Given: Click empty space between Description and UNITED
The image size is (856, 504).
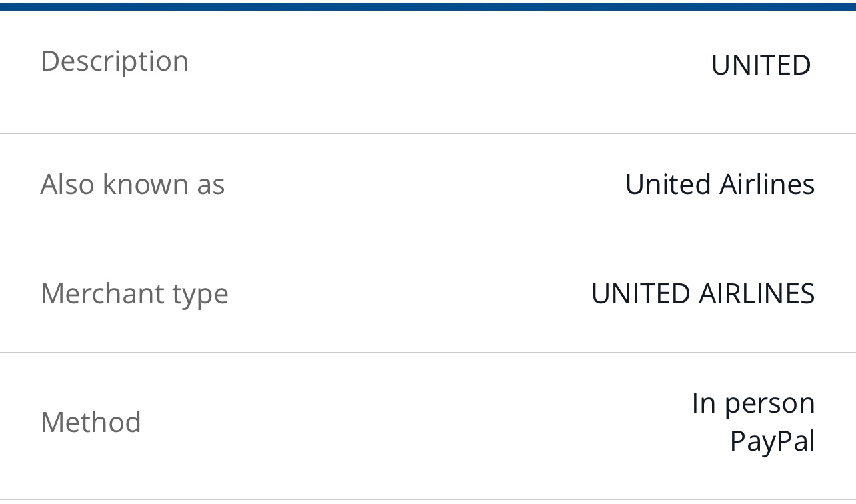Looking at the screenshot, I should coord(450,63).
